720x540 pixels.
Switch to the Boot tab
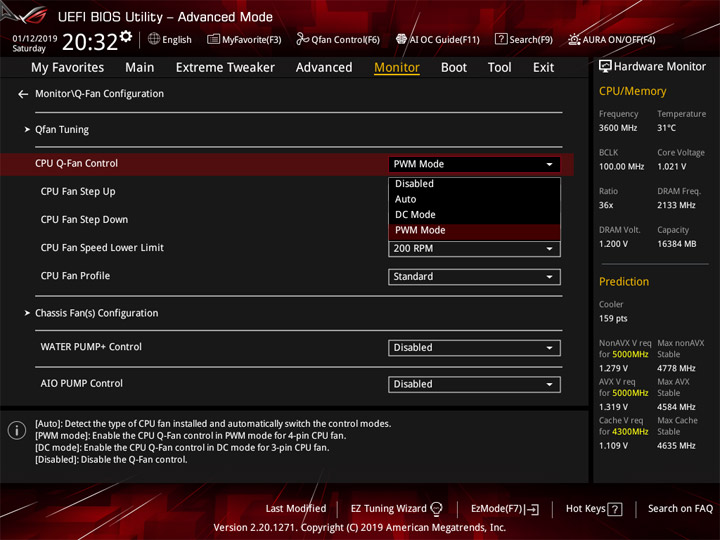(x=454, y=68)
